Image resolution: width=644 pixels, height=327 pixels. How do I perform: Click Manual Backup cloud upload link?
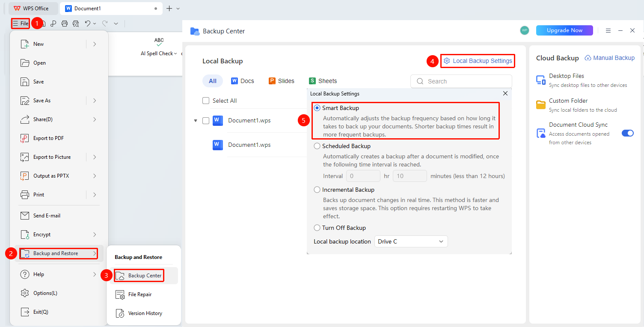click(x=610, y=58)
